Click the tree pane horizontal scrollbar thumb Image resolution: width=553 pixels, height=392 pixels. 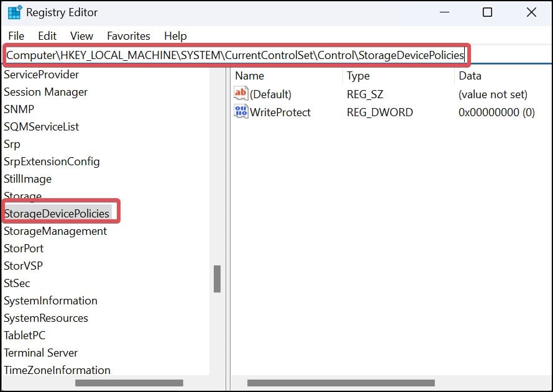click(129, 383)
